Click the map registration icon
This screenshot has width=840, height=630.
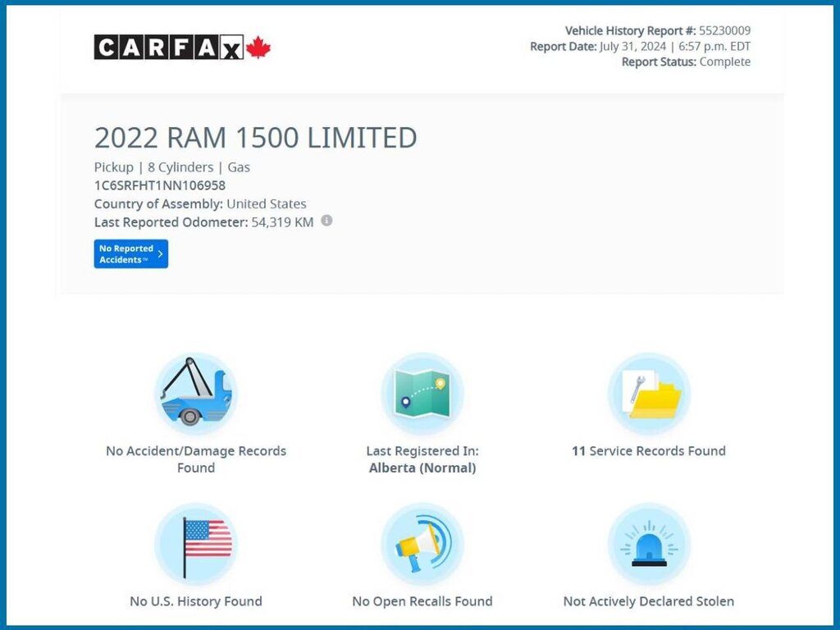click(422, 394)
